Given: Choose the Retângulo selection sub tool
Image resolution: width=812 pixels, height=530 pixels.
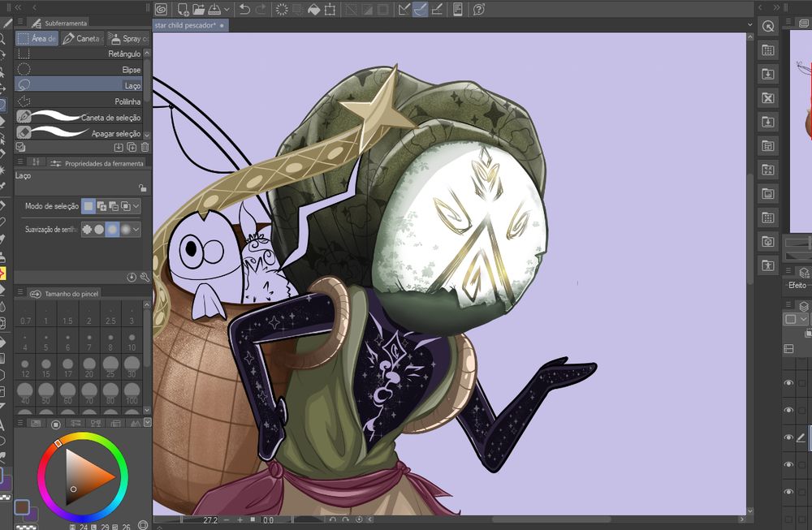Looking at the screenshot, I should click(79, 54).
